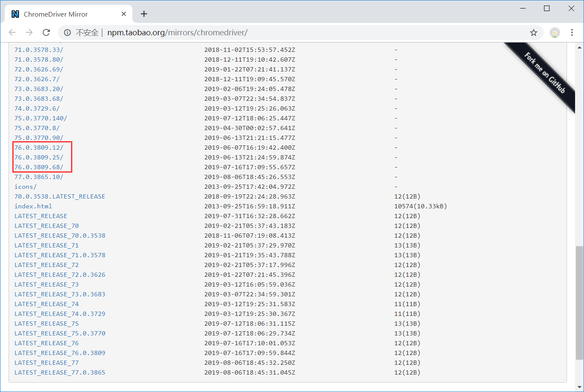Open the LATEST_RELEASE_76.0.3809 file

60,353
